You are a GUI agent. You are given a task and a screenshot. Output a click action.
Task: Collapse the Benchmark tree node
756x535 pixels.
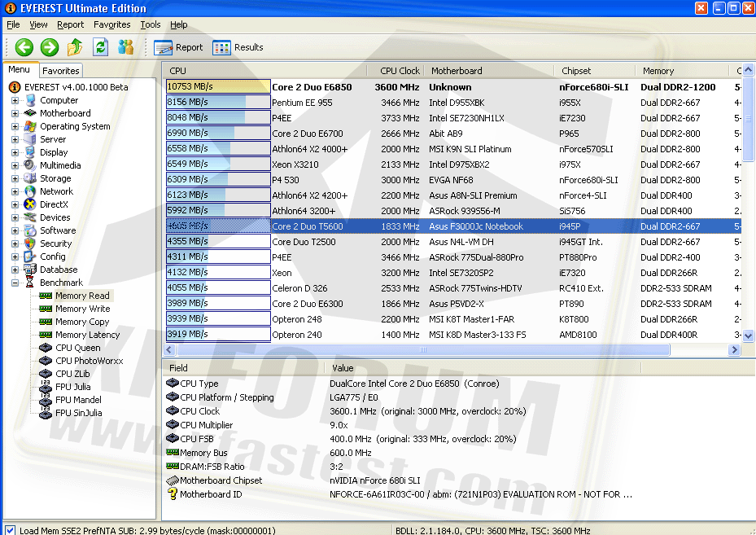pyautogui.click(x=15, y=283)
